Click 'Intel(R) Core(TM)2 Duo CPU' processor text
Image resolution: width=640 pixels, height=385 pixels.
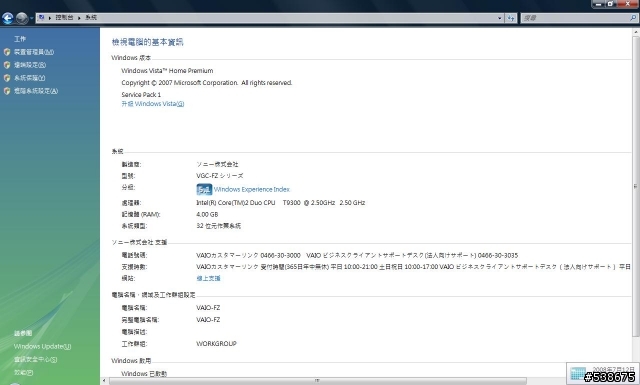point(236,203)
